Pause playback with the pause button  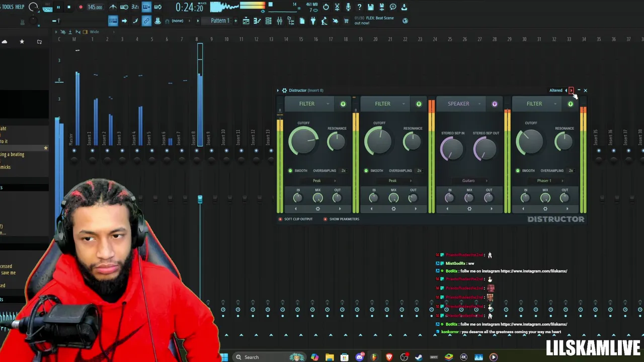[58, 7]
